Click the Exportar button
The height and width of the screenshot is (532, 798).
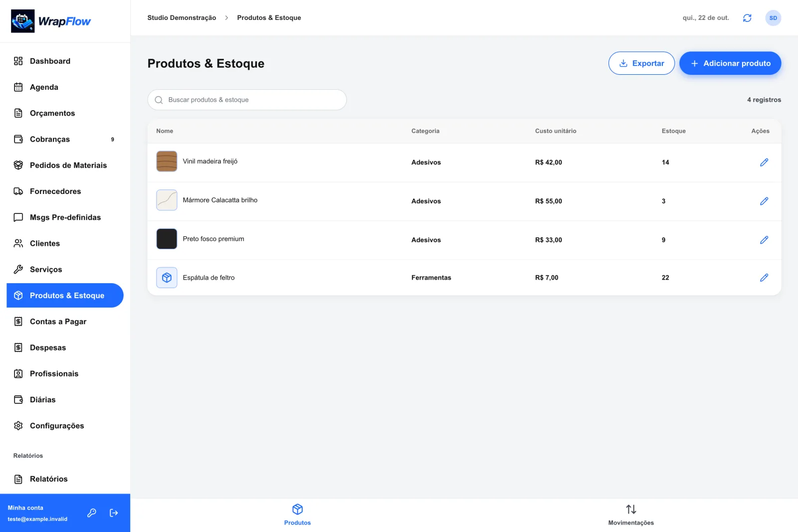coord(641,63)
